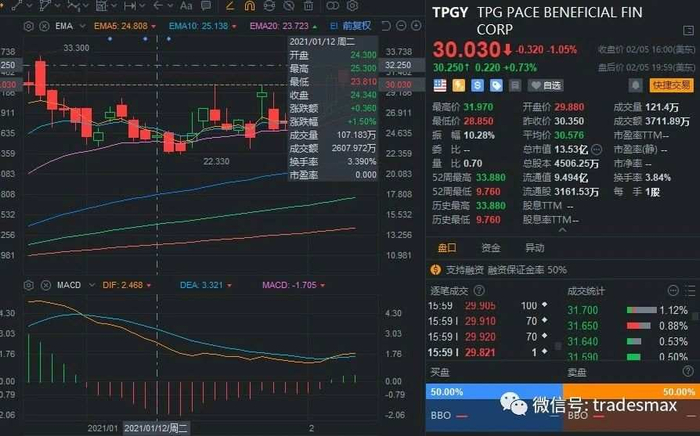Remove the MACD indicator
The width and height of the screenshot is (700, 436).
(x=46, y=285)
